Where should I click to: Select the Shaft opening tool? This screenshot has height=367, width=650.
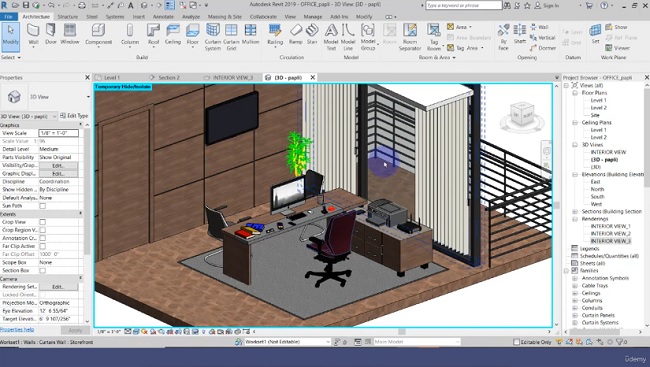tap(519, 34)
